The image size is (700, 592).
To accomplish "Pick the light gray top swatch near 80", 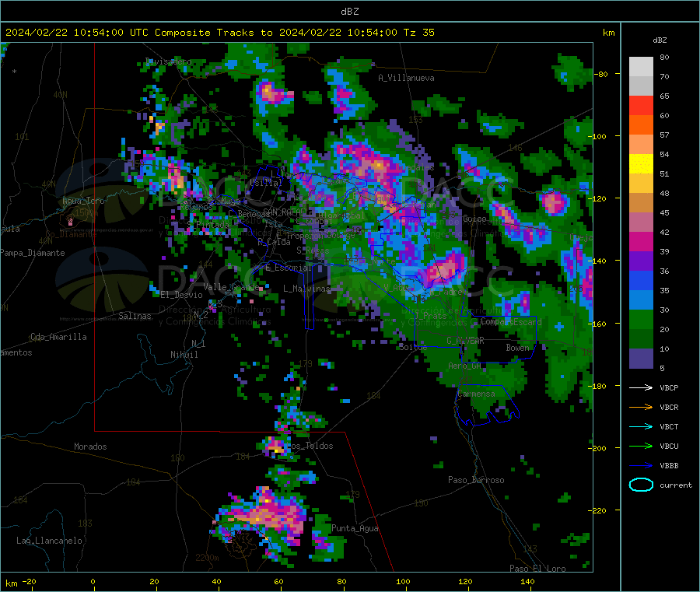I will (641, 67).
